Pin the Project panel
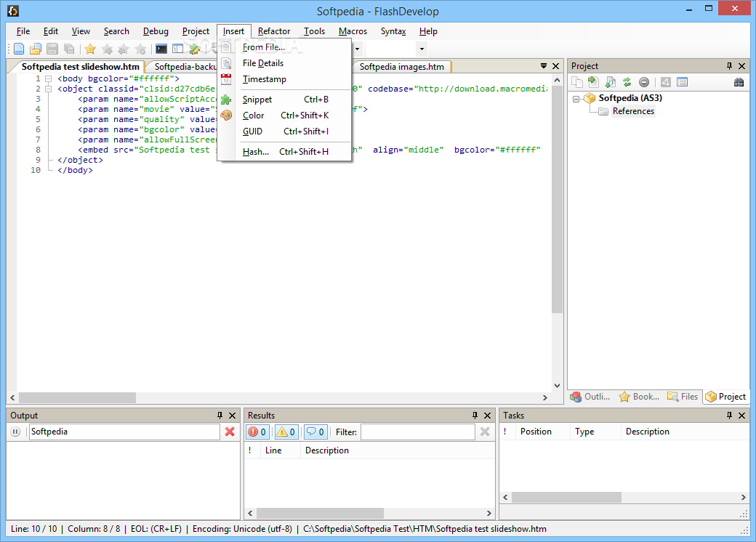The width and height of the screenshot is (756, 542). coord(729,66)
